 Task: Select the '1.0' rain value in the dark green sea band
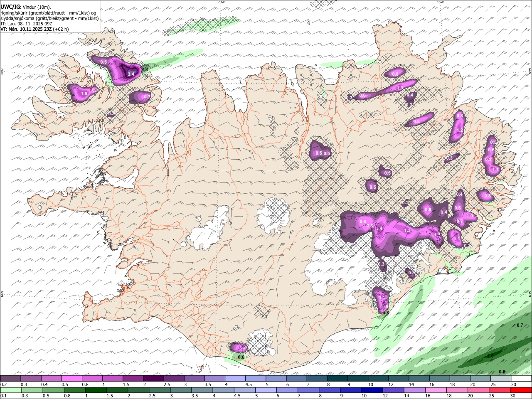490,356
